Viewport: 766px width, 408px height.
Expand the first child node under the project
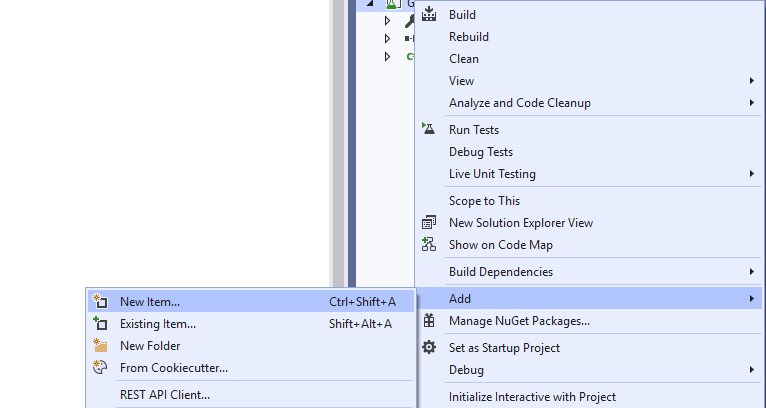(388, 18)
